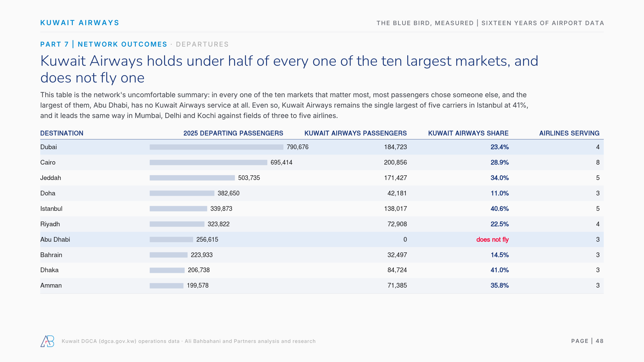Click Kuwait Airways passengers value 84,724
This screenshot has width=644, height=362.
[397, 270]
